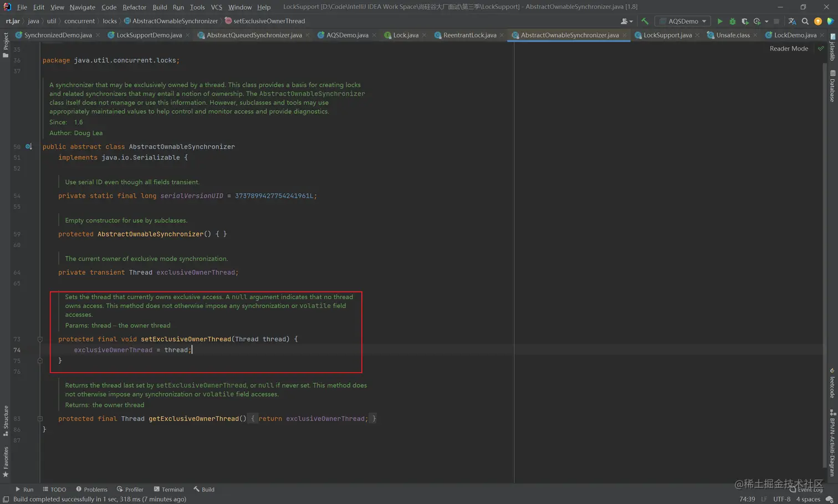The height and width of the screenshot is (504, 838).
Task: Close the Unsafe.class tab
Action: point(755,35)
